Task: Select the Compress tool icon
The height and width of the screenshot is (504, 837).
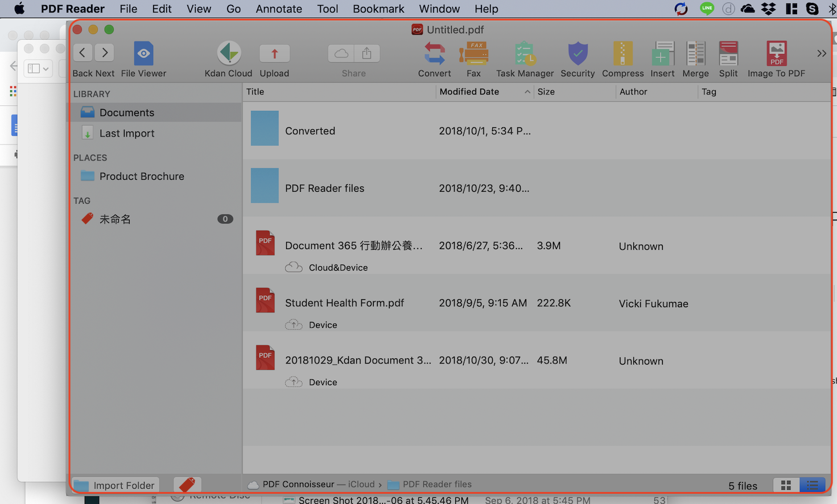Action: point(622,53)
